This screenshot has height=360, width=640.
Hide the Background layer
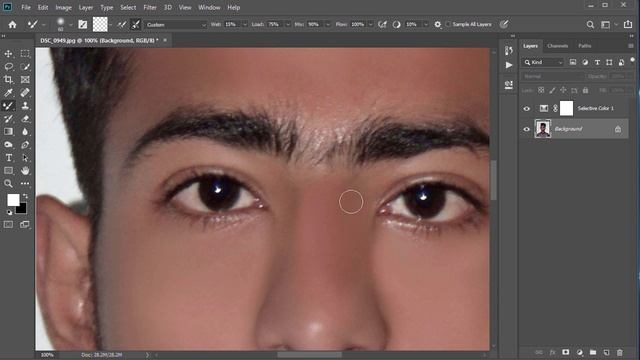(527, 129)
